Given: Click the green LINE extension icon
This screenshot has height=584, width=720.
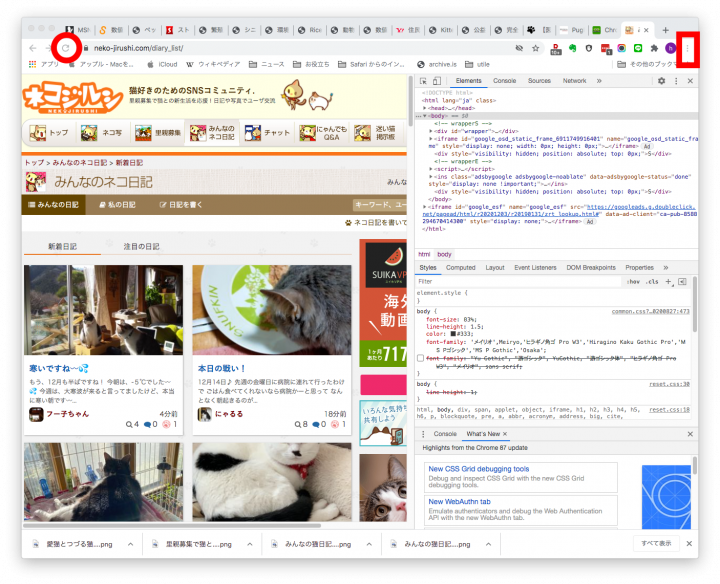Looking at the screenshot, I should click(638, 48).
